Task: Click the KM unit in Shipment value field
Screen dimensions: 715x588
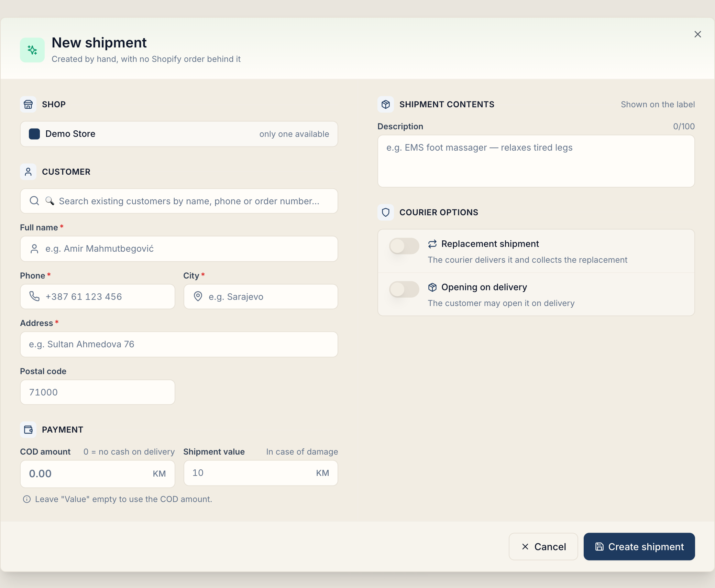Action: pos(322,473)
